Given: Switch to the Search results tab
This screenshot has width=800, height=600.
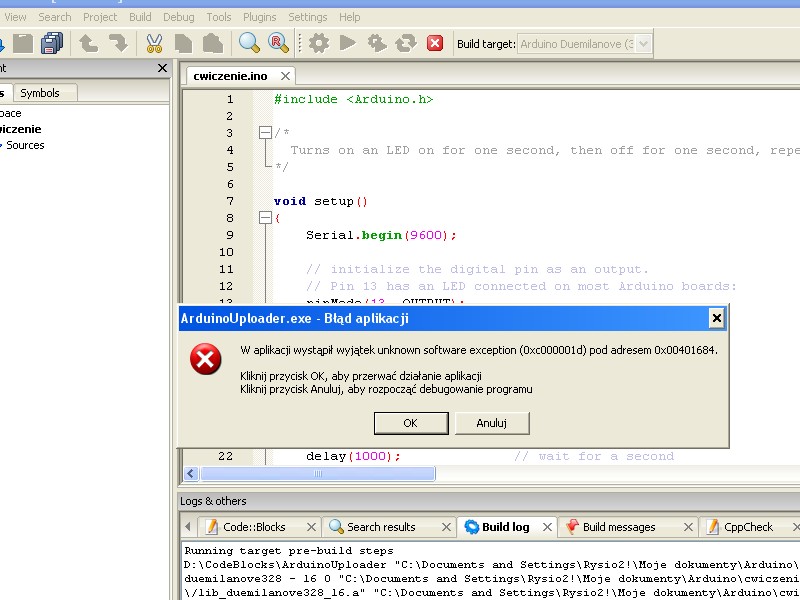Looking at the screenshot, I should [380, 527].
